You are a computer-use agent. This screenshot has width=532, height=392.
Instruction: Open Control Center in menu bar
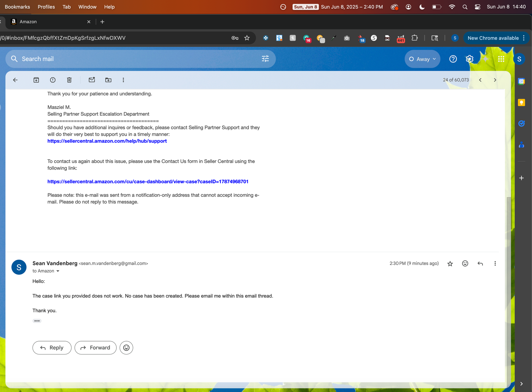pyautogui.click(x=477, y=7)
